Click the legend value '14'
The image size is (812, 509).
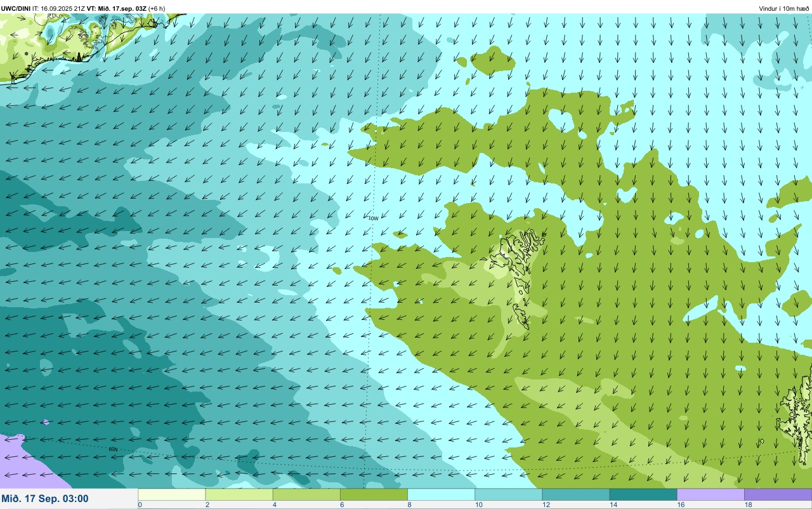coord(613,505)
